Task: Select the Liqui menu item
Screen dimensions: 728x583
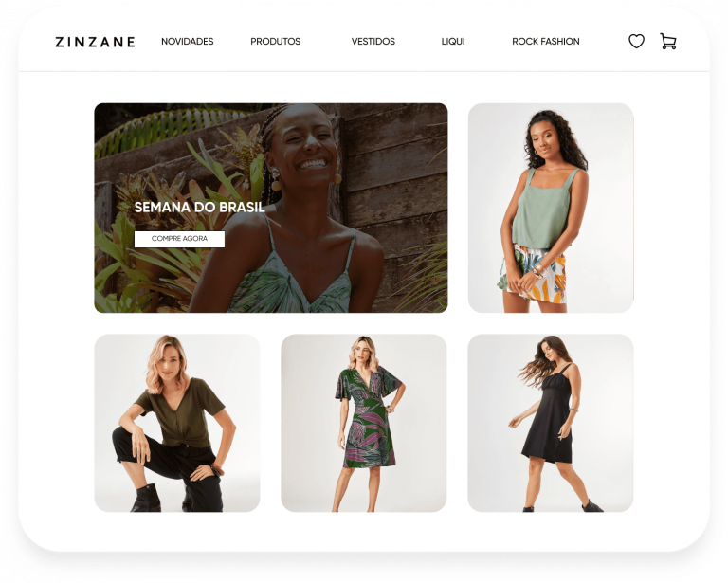Action: [453, 42]
